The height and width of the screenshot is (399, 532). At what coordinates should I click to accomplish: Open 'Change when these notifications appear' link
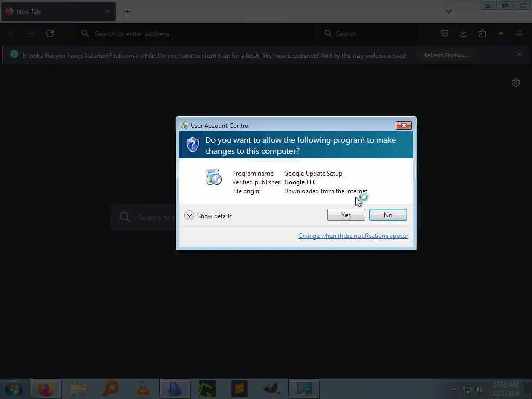[x=353, y=236]
